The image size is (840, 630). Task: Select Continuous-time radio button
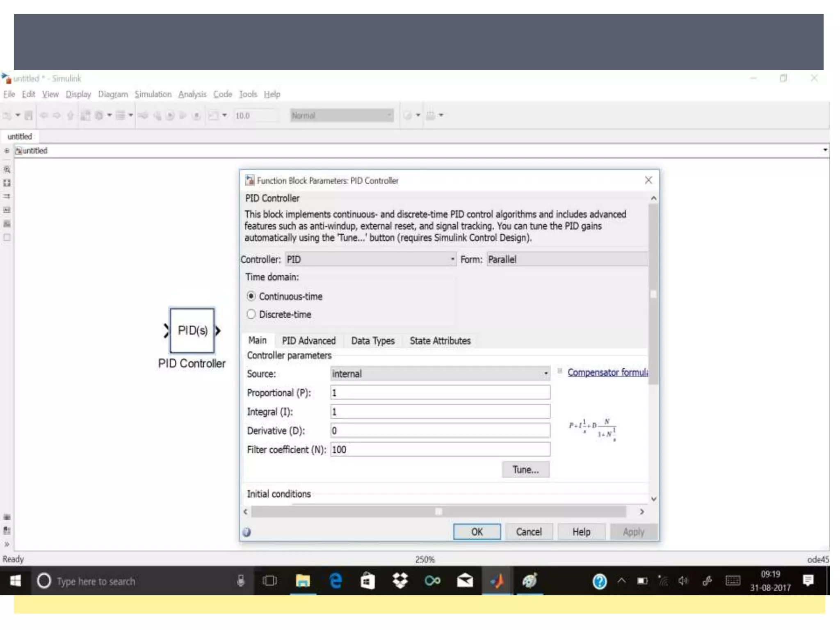pyautogui.click(x=251, y=296)
